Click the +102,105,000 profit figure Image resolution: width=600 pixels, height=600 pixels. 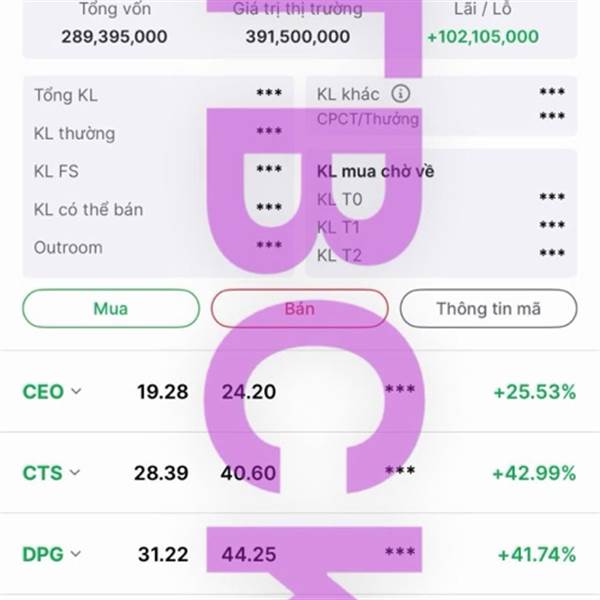[483, 37]
